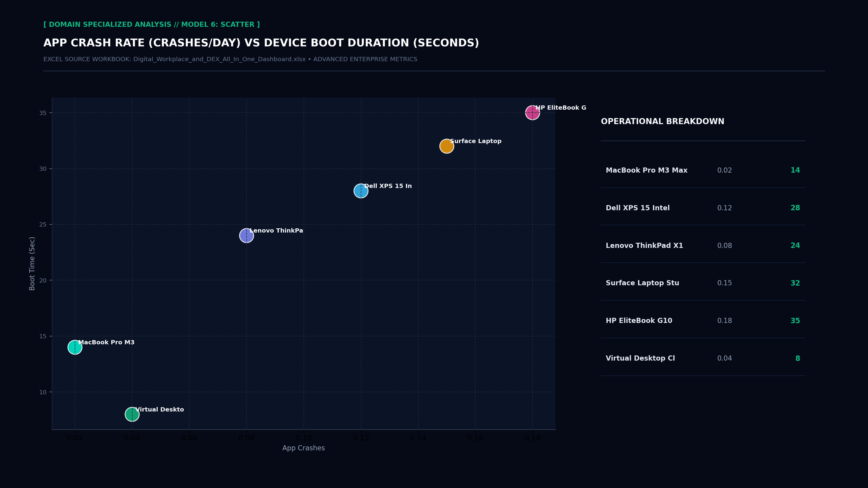Click green boot time 28 in table
This screenshot has width=868, height=488.
coord(795,208)
